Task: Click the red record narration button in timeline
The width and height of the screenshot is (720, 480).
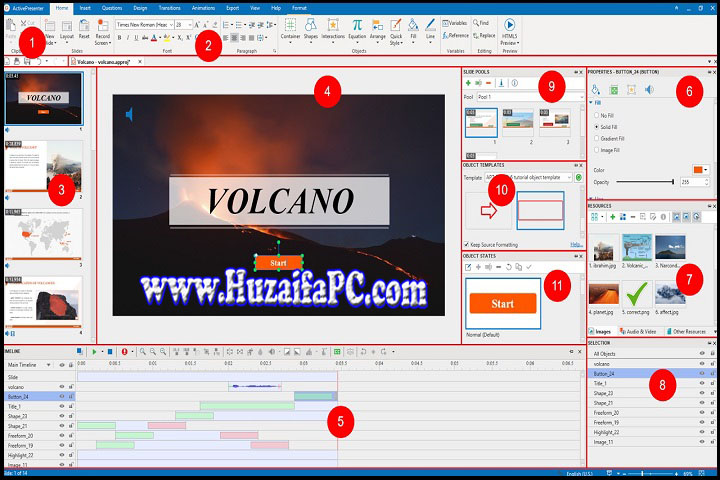Action: click(124, 352)
